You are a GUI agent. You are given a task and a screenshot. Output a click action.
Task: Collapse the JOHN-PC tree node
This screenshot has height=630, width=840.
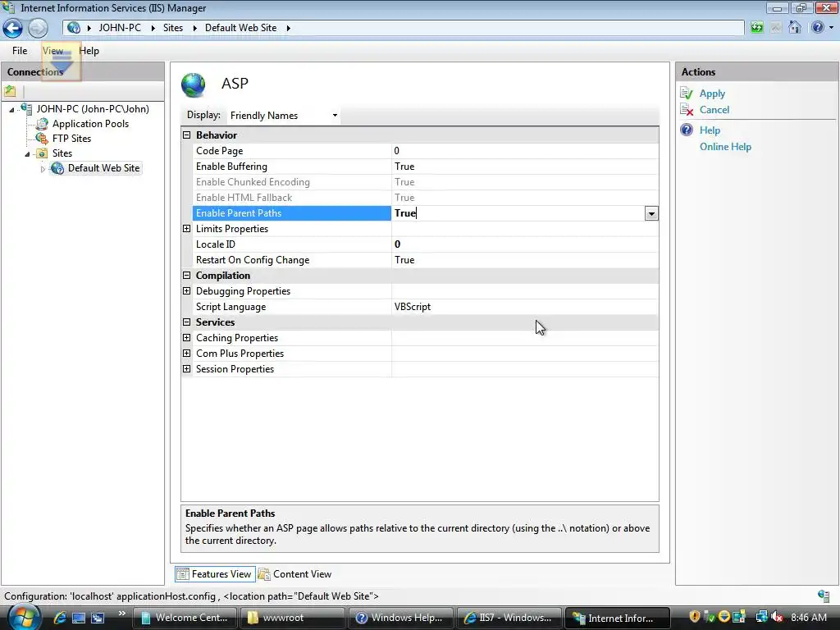(x=11, y=110)
